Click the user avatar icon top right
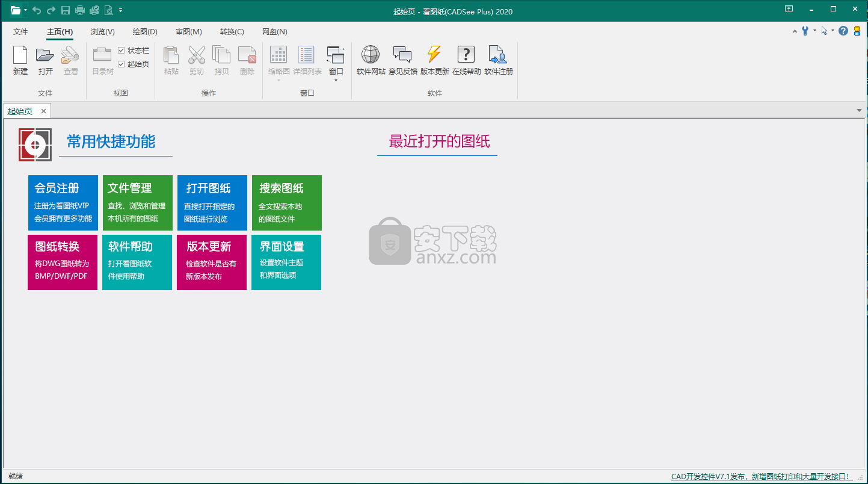Image resolution: width=868 pixels, height=484 pixels. (x=857, y=31)
